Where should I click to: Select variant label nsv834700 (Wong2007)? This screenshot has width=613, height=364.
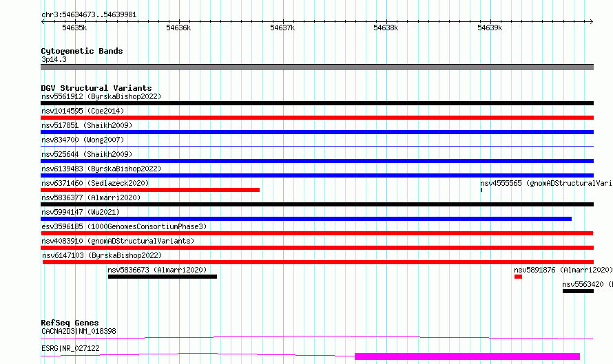tap(83, 140)
